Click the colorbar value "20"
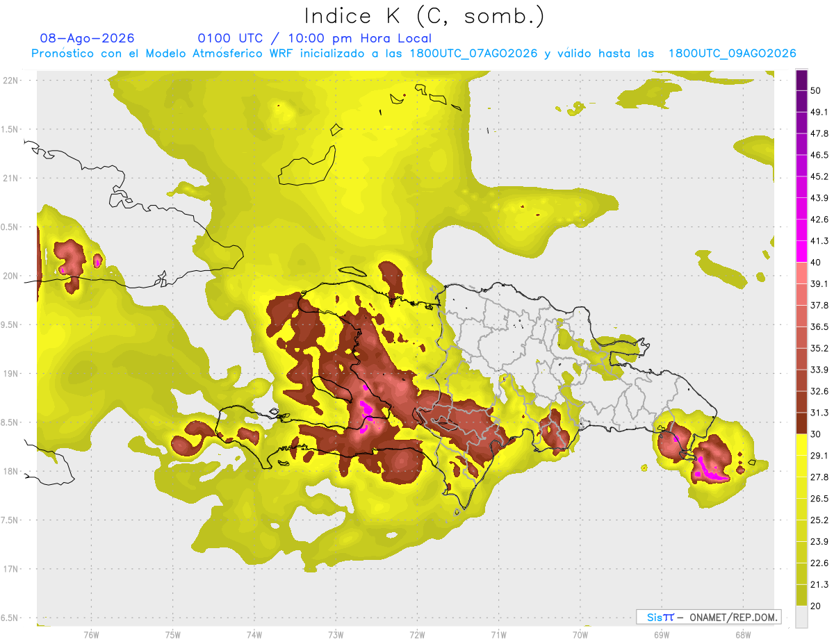 816,606
